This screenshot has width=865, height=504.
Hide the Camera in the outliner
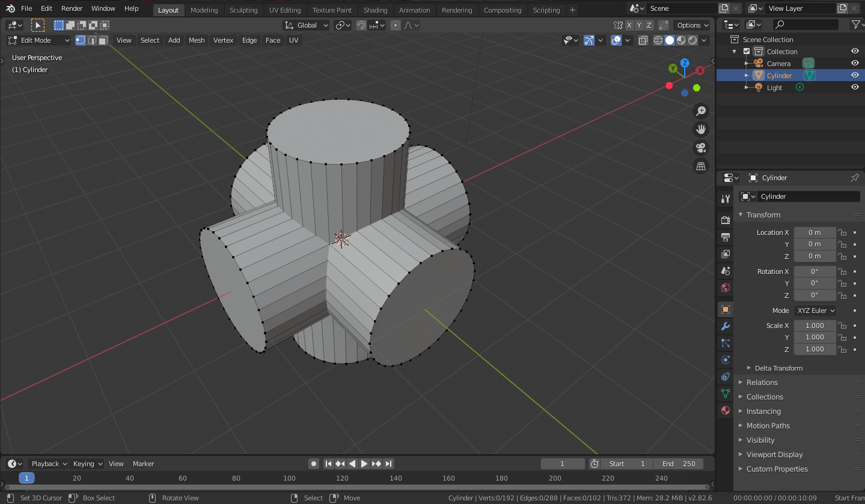[855, 62]
